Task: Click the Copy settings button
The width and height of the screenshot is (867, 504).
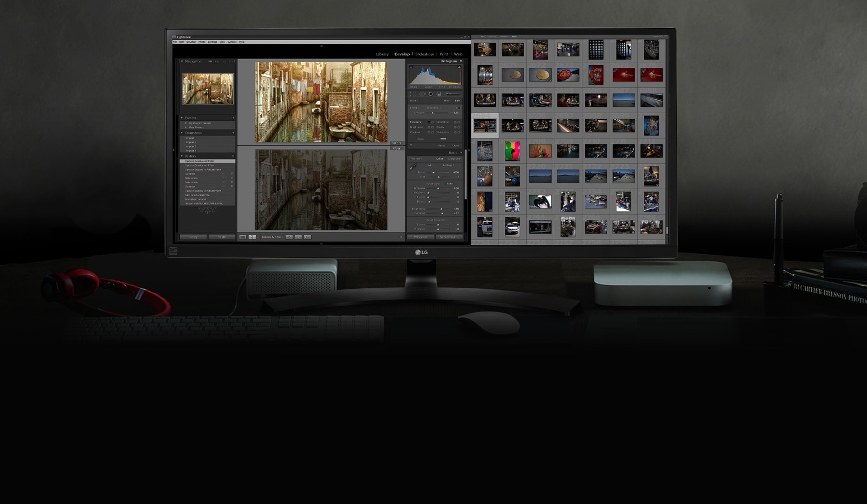Action: tap(193, 237)
